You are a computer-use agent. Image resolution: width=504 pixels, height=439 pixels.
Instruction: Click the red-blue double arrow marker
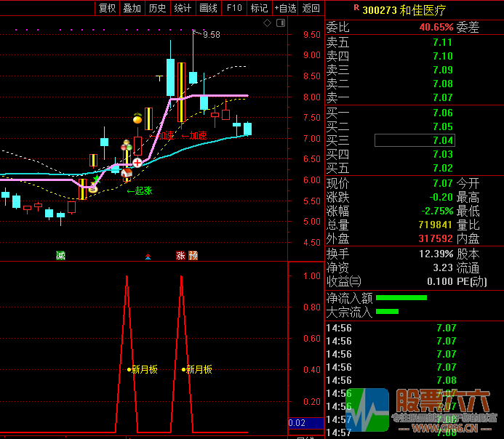[148, 256]
